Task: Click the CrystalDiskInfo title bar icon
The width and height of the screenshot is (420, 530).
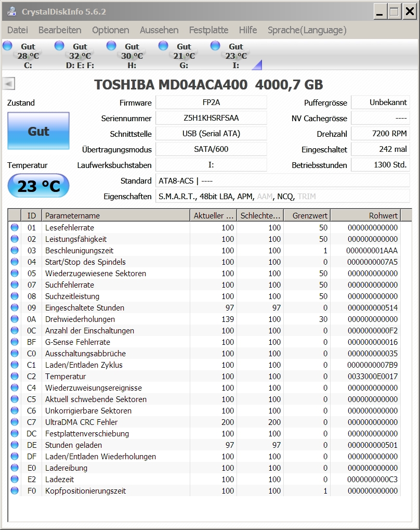Action: coord(12,12)
